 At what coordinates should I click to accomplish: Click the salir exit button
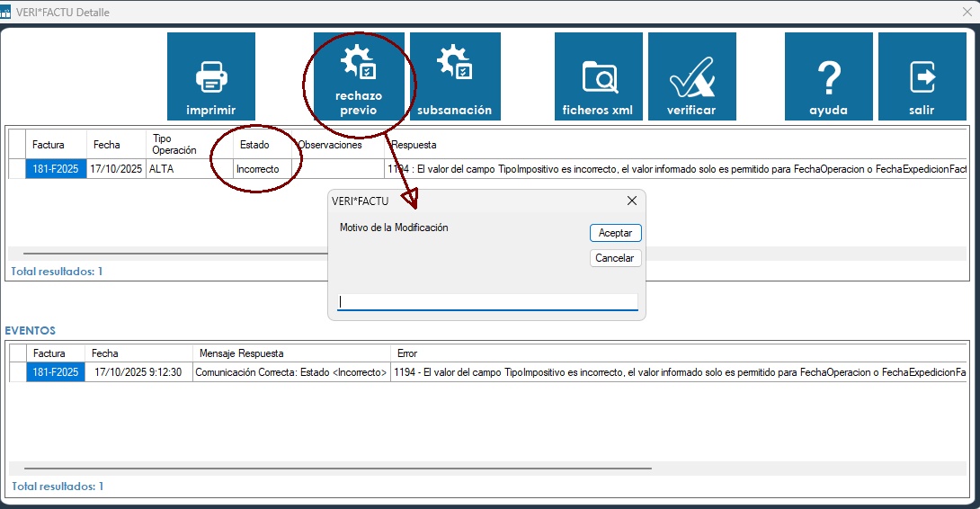(x=922, y=76)
